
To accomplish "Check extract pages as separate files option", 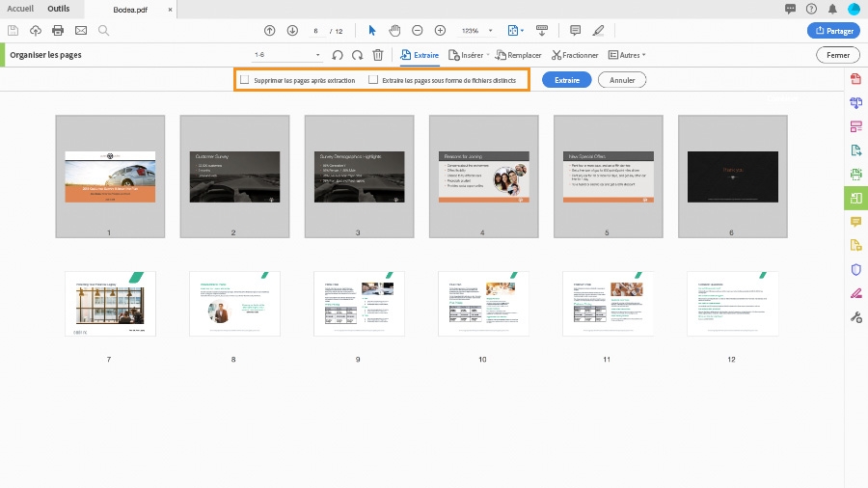I will (x=373, y=80).
